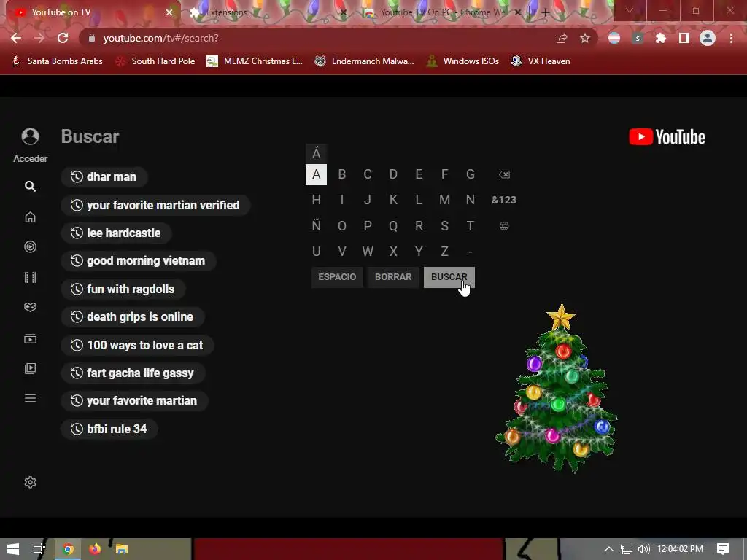Open the notification center icon

(x=723, y=549)
